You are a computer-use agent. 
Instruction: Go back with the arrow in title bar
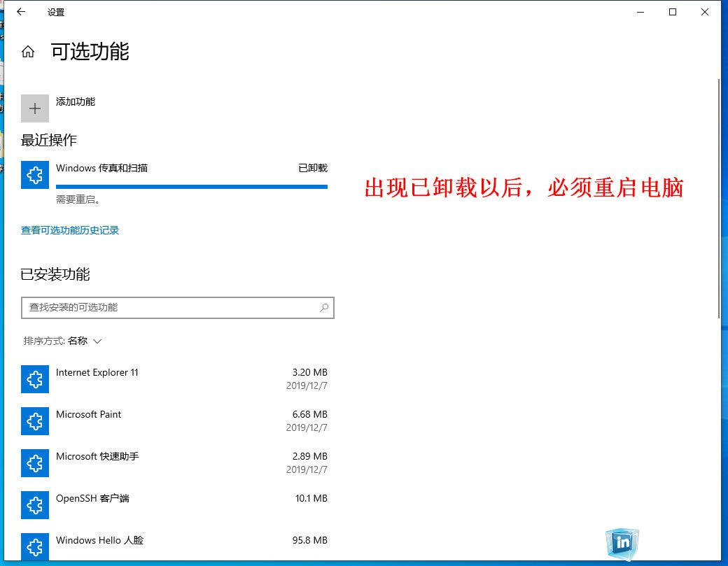21,12
